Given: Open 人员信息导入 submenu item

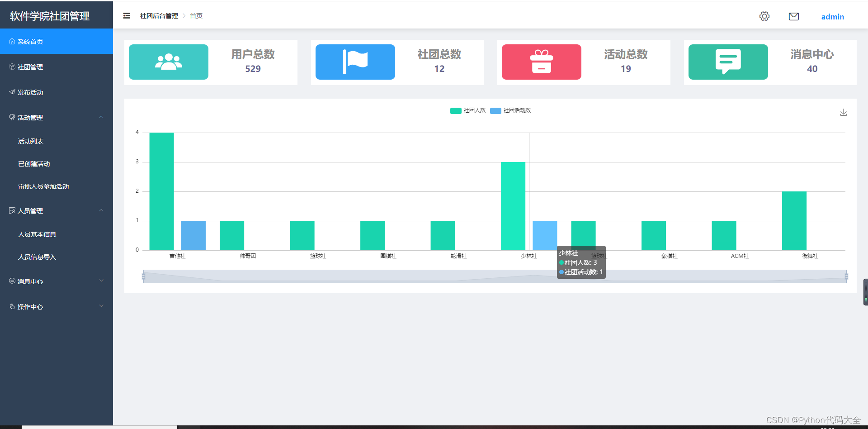Looking at the screenshot, I should (x=57, y=257).
